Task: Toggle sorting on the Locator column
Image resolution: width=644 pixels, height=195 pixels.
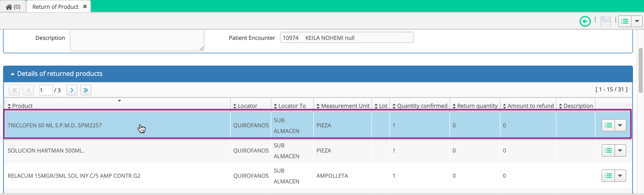Action: tap(235, 105)
